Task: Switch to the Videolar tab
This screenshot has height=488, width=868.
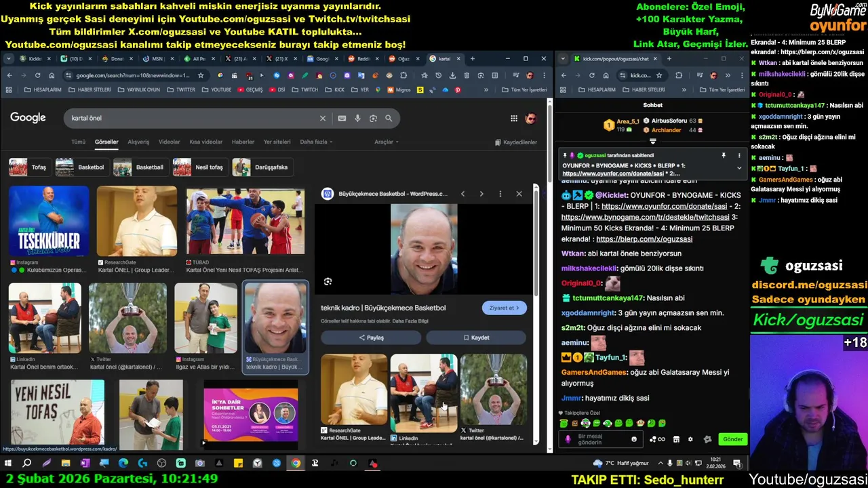Action: (169, 142)
